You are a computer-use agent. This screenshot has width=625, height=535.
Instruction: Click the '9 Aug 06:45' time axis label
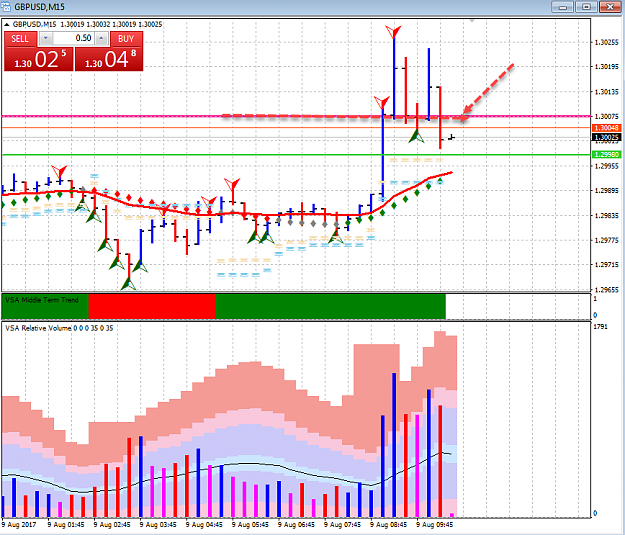coord(296,525)
